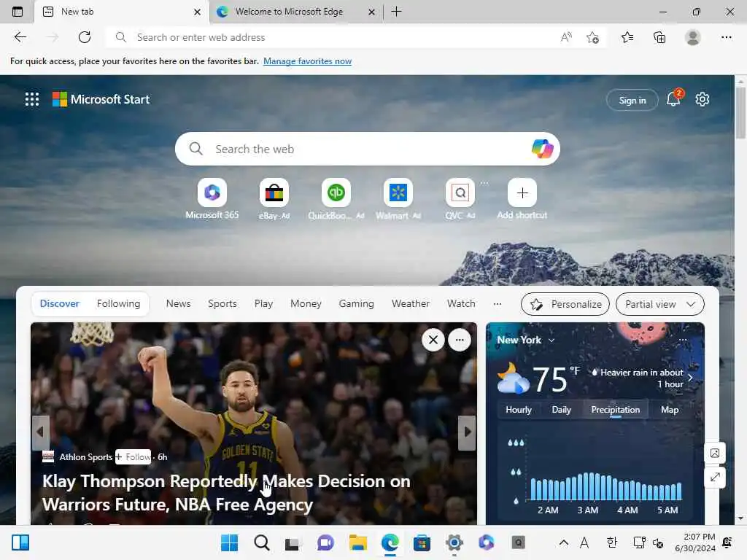The height and width of the screenshot is (560, 747).
Task: Open the Collections icon
Action: pyautogui.click(x=659, y=37)
